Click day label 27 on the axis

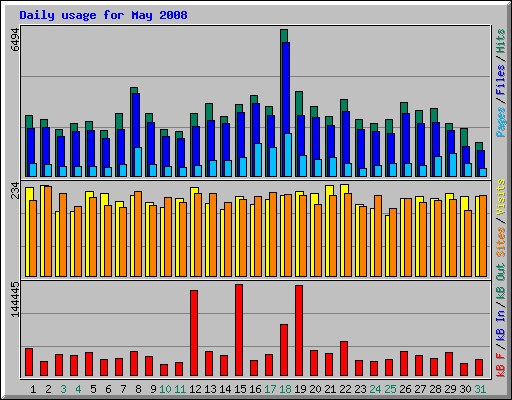(420, 389)
